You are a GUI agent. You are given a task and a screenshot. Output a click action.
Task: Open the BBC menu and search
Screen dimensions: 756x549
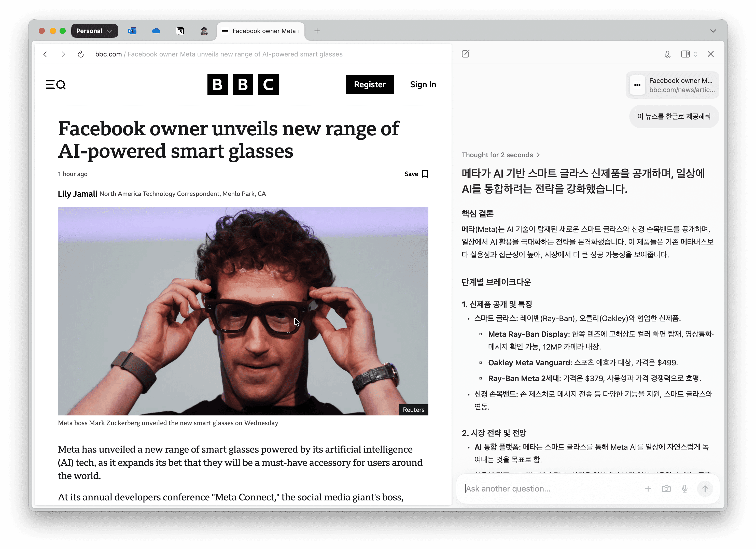coord(56,85)
